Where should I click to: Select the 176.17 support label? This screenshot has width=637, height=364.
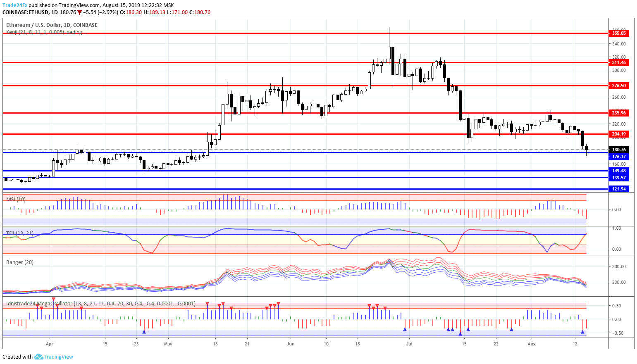coord(619,157)
